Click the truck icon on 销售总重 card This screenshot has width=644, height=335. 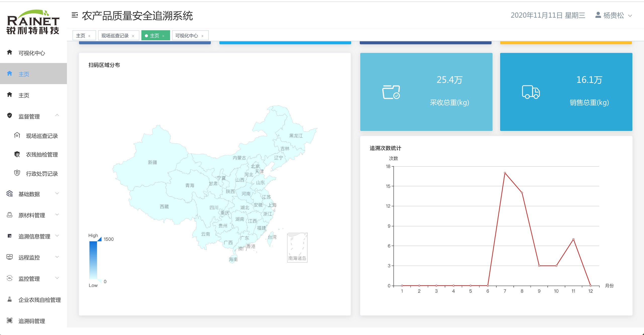pyautogui.click(x=531, y=92)
